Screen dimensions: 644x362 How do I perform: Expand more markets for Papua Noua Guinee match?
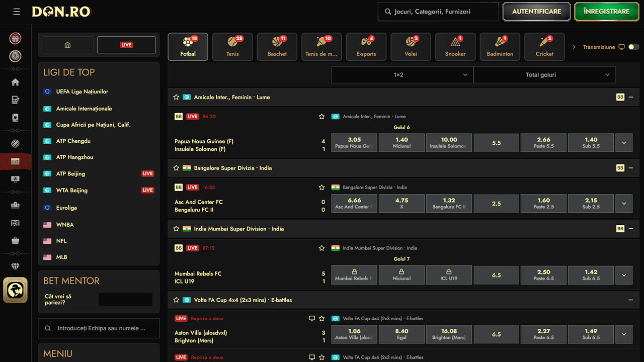tap(624, 143)
